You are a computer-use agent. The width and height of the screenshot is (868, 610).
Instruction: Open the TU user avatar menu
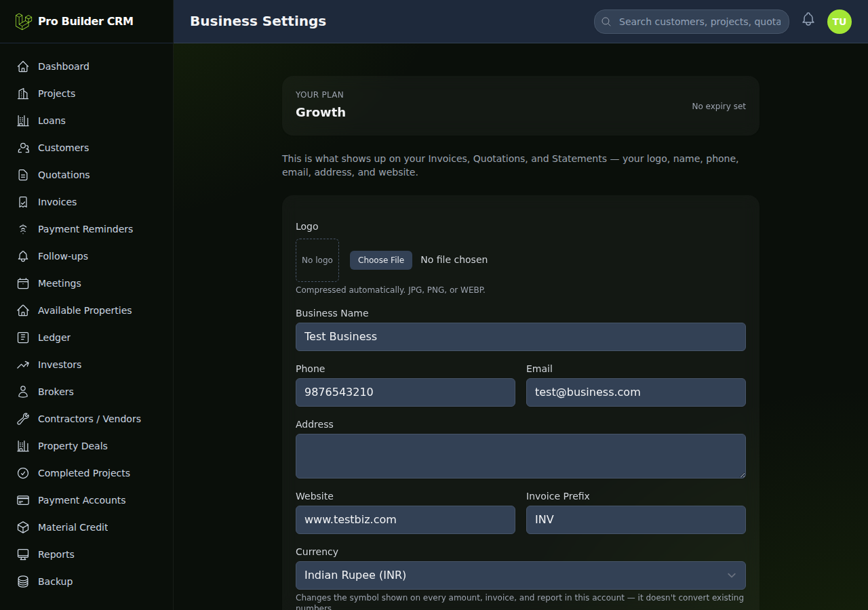[x=840, y=22]
